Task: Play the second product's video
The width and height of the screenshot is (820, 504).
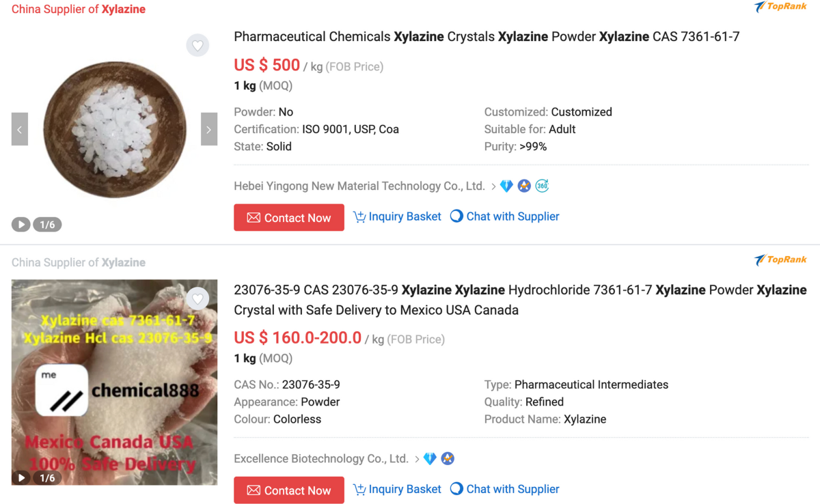Action: [x=21, y=478]
